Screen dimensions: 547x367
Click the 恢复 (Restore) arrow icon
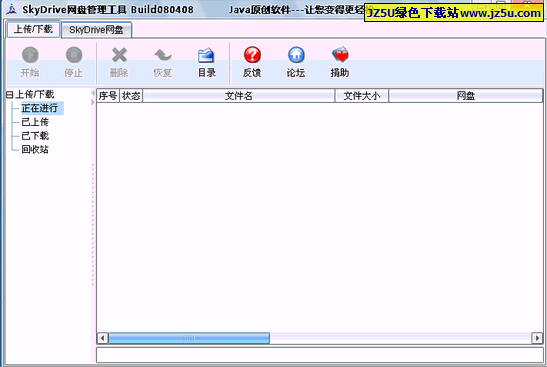[x=163, y=55]
